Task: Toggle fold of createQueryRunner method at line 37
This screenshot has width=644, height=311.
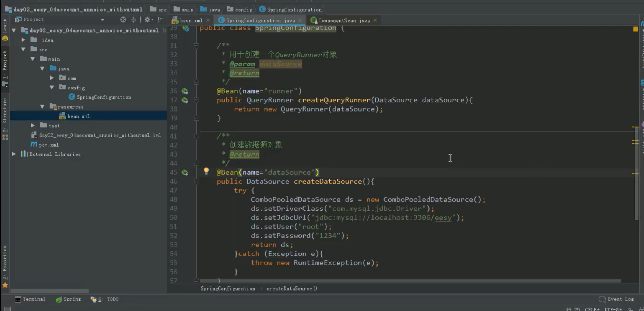Action: click(x=196, y=100)
